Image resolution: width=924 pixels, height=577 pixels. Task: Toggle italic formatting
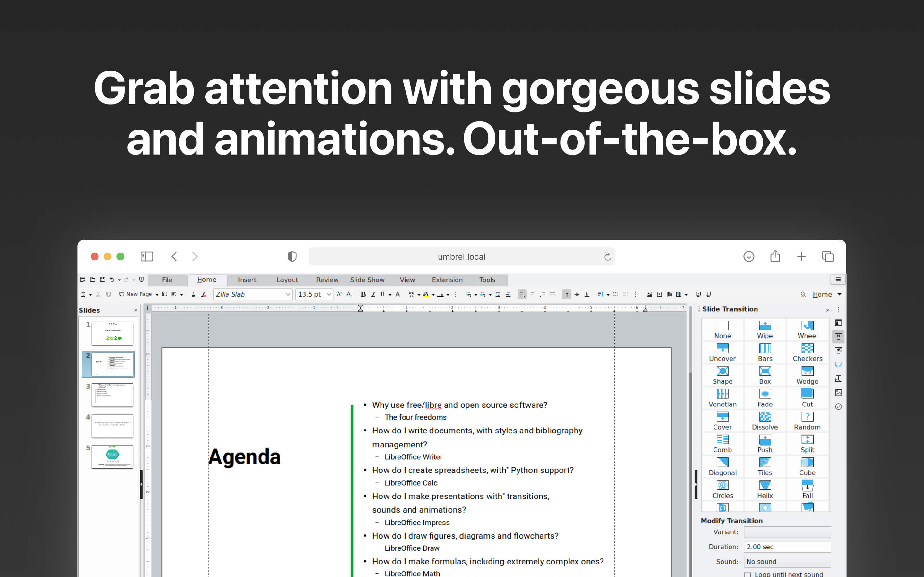coord(373,294)
